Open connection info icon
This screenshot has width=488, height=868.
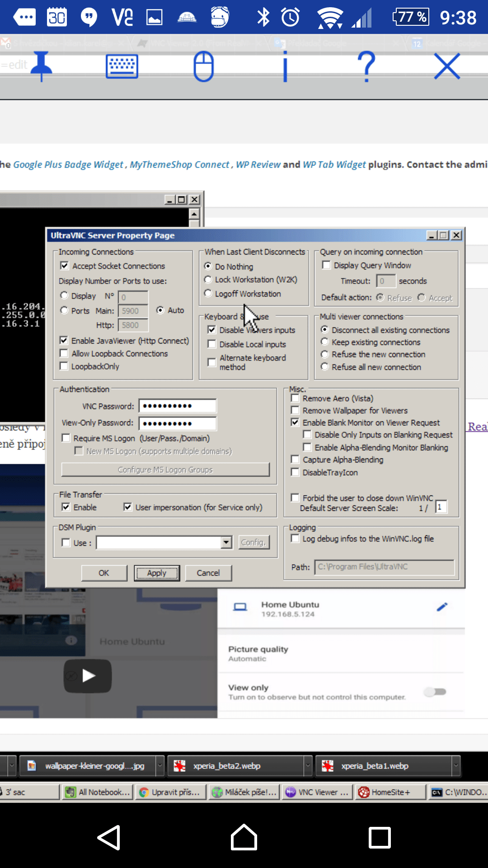[285, 66]
